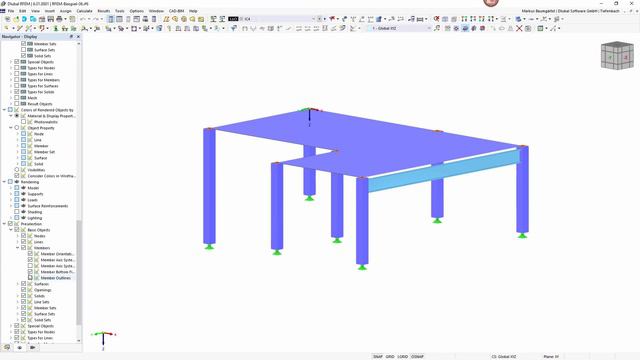Collapse the Colors of Rendered Objects node
This screenshot has width=640, height=360.
pyautogui.click(x=4, y=110)
